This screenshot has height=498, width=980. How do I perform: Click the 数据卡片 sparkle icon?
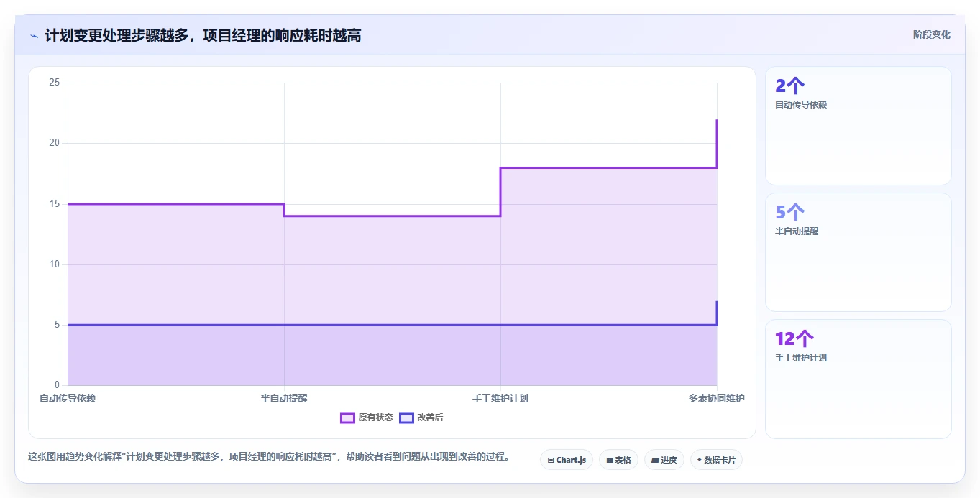700,460
